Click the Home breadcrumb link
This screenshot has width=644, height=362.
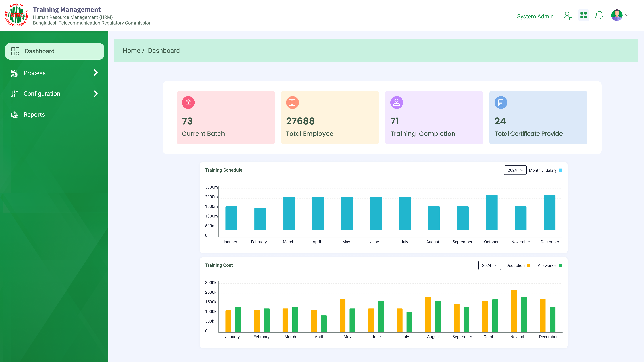[131, 51]
